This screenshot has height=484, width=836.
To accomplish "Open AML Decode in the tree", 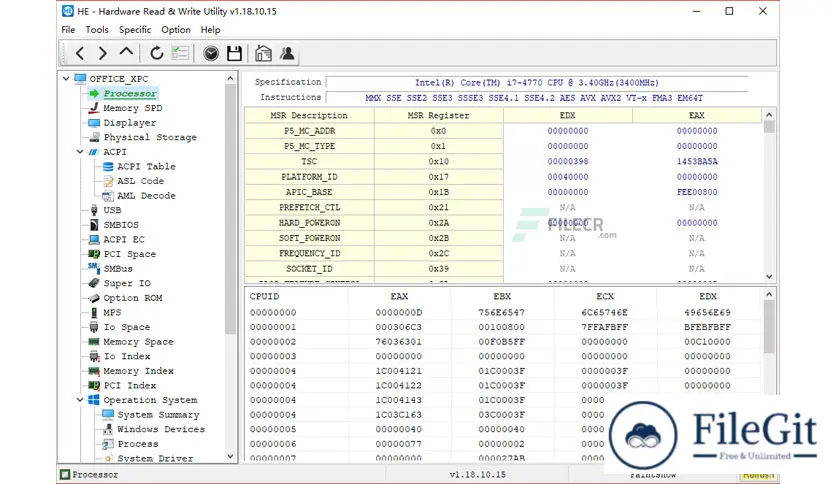I will click(146, 196).
